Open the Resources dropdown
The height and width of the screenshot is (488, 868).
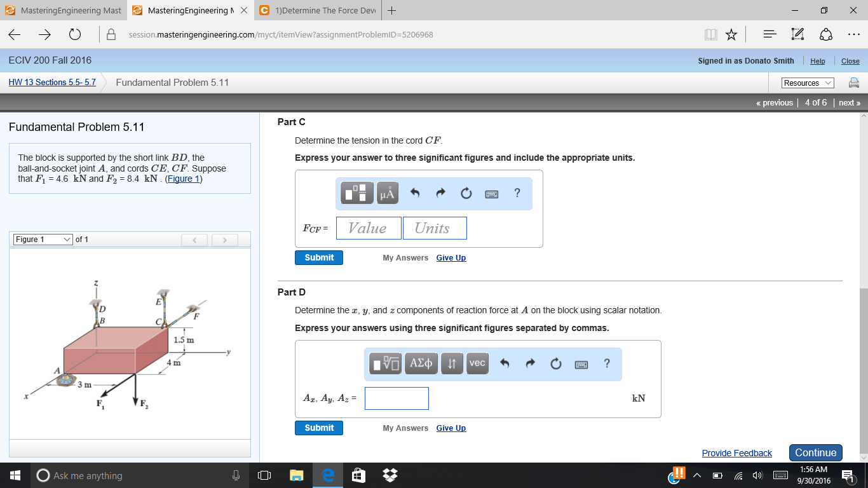pyautogui.click(x=806, y=83)
